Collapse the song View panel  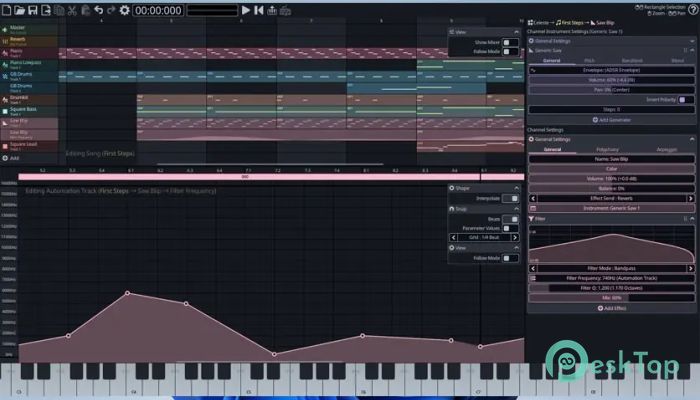point(517,32)
